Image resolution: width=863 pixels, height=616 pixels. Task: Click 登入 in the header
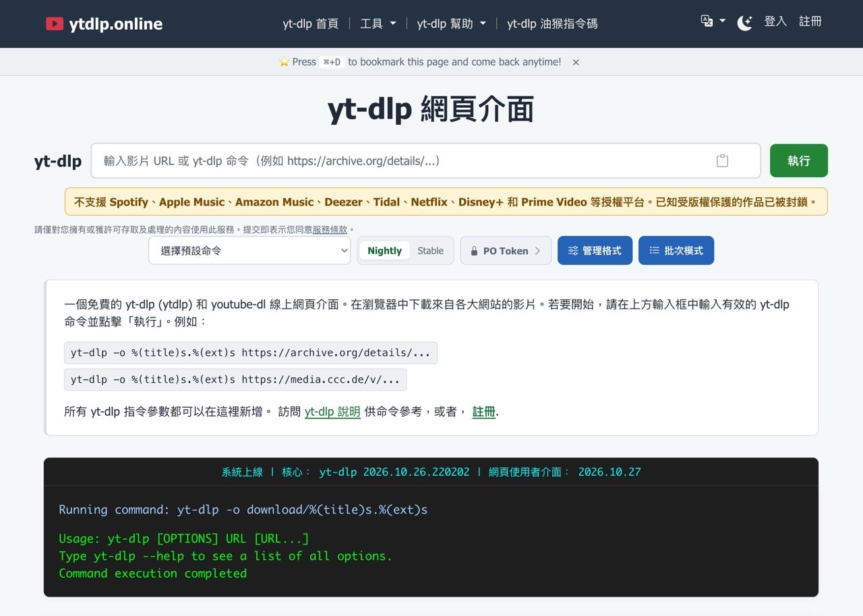pos(775,22)
